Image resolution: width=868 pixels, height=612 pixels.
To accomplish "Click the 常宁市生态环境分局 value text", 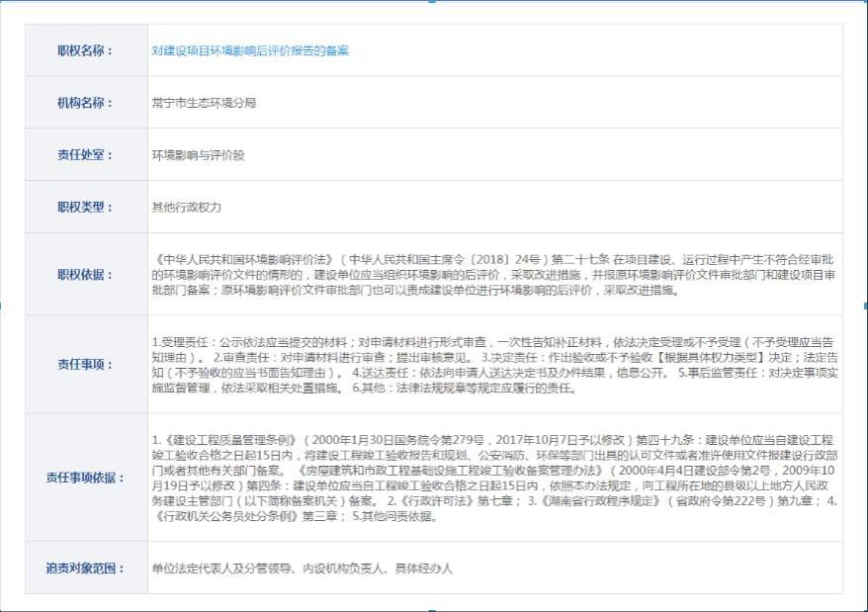I will coord(205,103).
